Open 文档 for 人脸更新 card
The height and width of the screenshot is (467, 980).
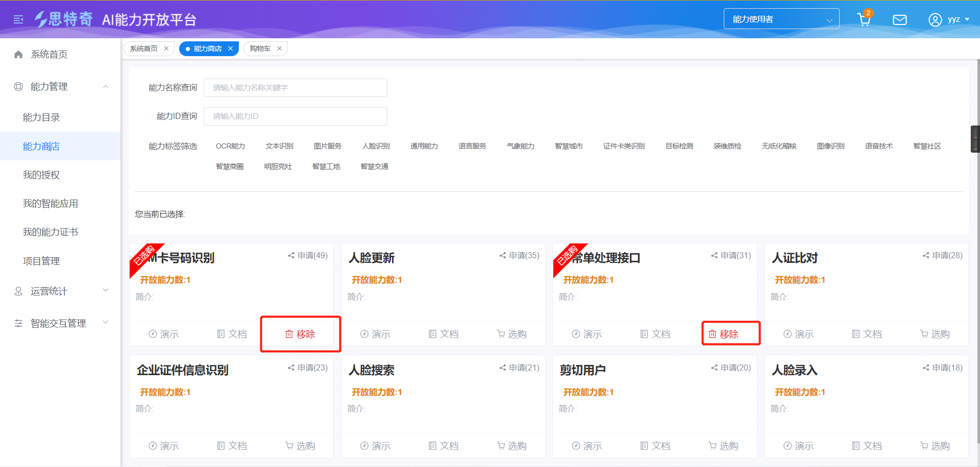[444, 334]
